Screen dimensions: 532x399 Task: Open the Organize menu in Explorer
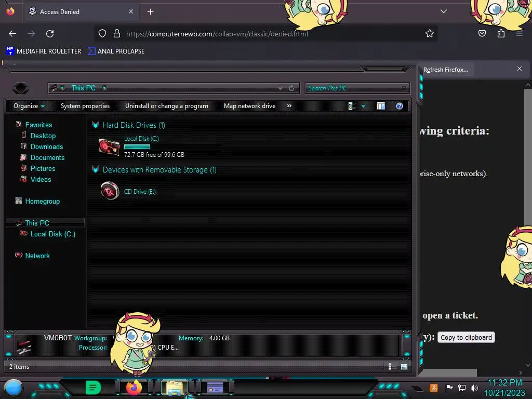coord(29,106)
